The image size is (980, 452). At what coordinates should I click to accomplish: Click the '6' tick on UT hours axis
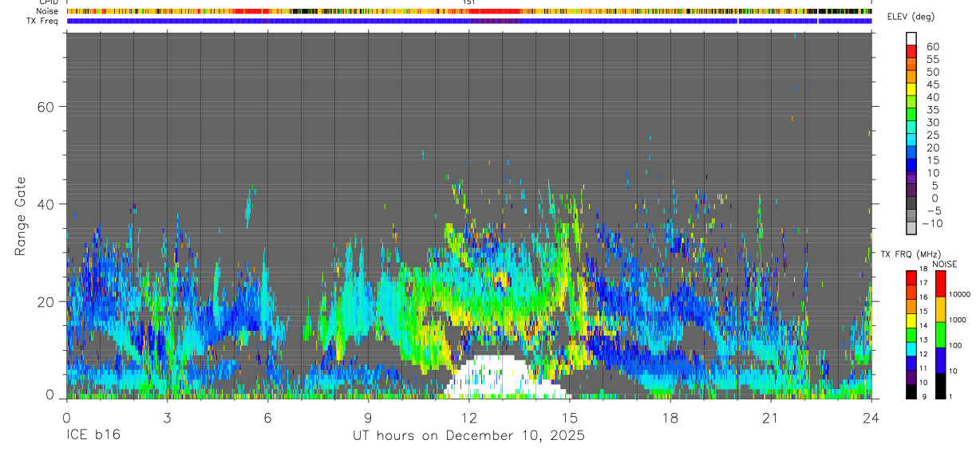267,417
